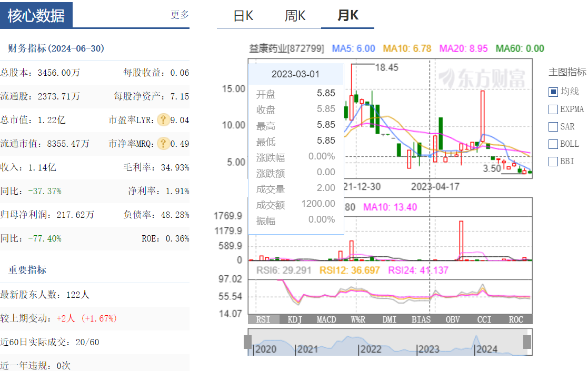
Task: Click the 总市值：1.22亿 value
Action: [33, 120]
